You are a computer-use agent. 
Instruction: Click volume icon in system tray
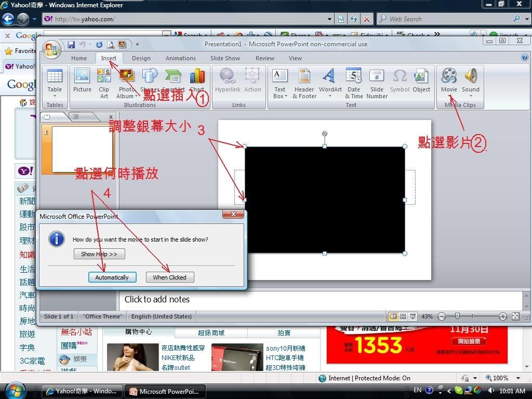point(490,391)
